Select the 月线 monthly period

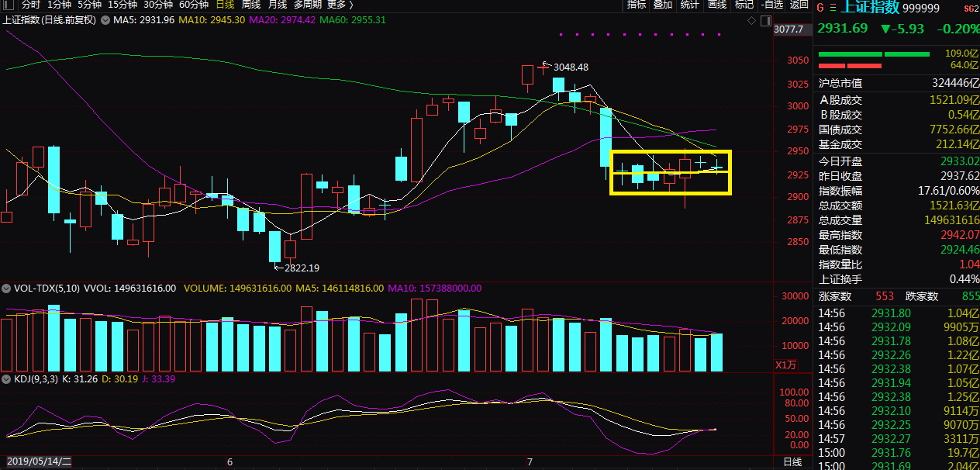pyautogui.click(x=278, y=5)
